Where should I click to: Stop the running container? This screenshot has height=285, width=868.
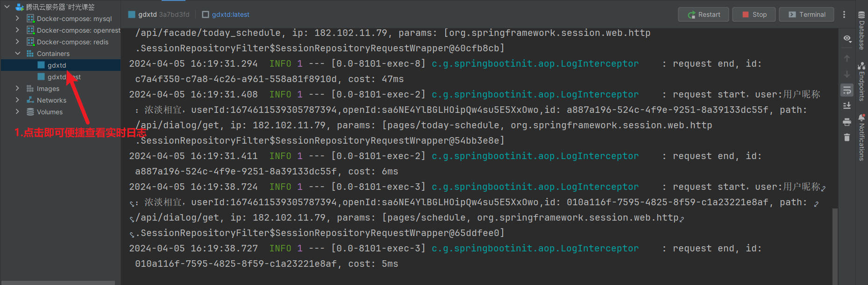754,14
